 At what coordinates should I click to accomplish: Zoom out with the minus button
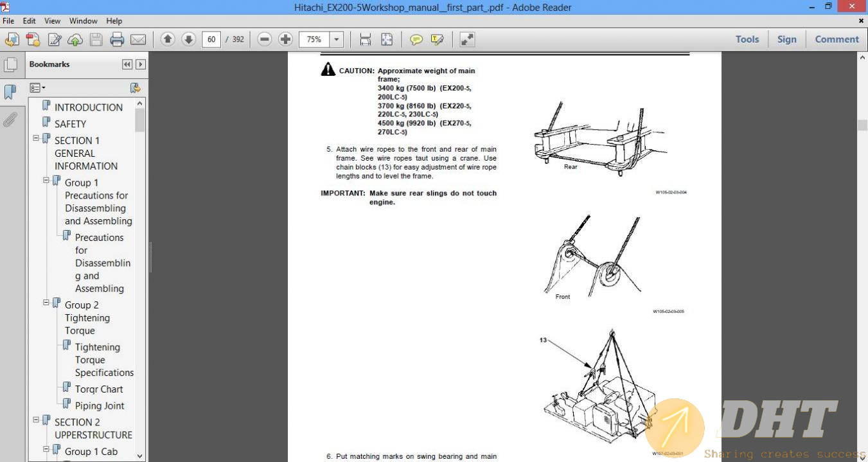coord(264,39)
